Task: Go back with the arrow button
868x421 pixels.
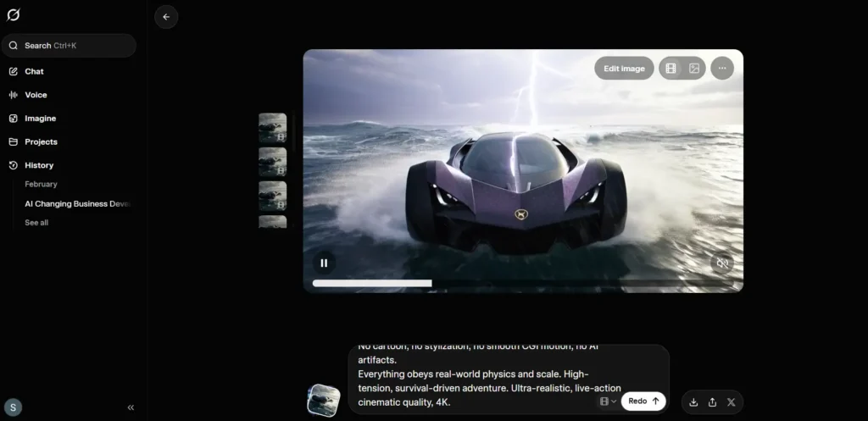Action: coord(166,17)
